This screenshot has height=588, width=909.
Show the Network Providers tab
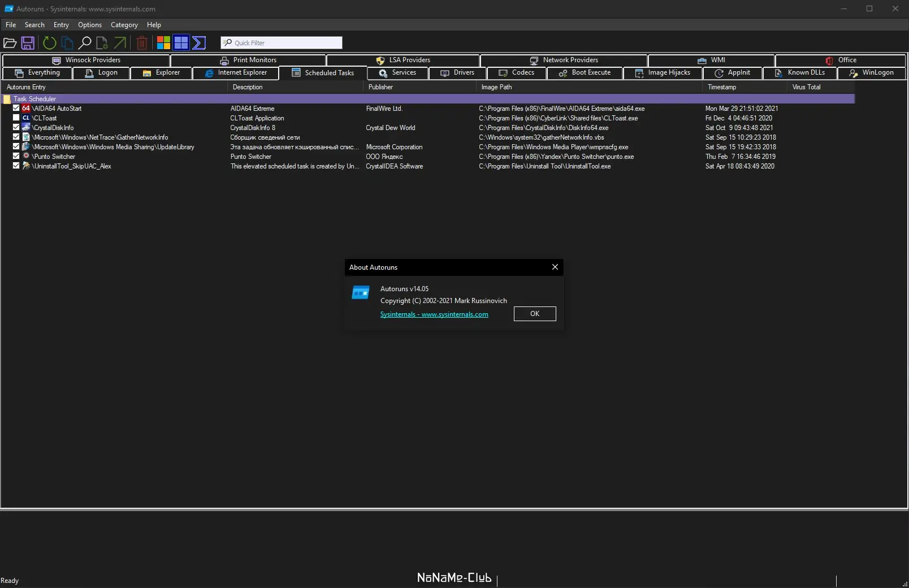tap(564, 60)
